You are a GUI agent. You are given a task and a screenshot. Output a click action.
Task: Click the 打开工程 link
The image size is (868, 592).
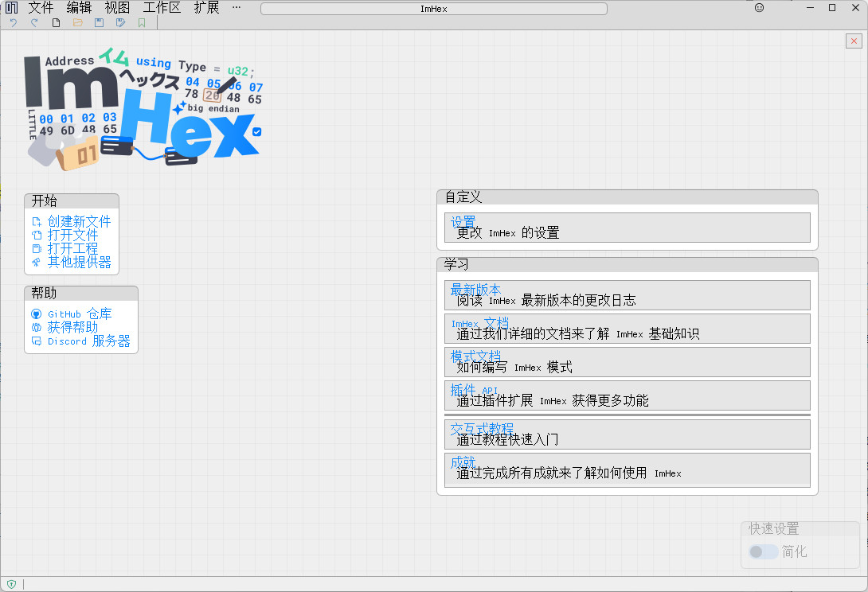[x=72, y=248]
